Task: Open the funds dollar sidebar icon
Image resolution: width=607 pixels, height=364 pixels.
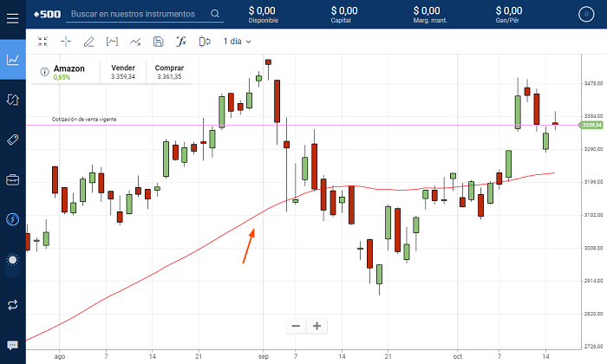Action: pyautogui.click(x=13, y=220)
